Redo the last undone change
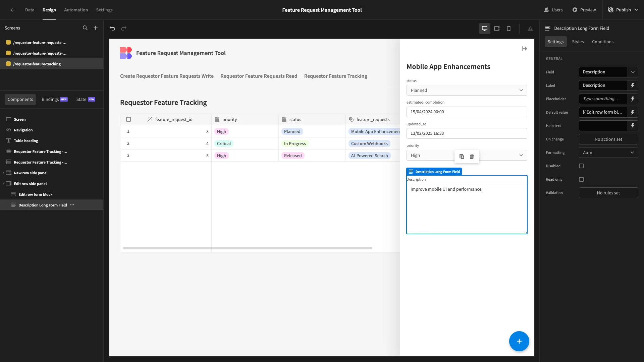The height and width of the screenshot is (362, 644). [124, 28]
